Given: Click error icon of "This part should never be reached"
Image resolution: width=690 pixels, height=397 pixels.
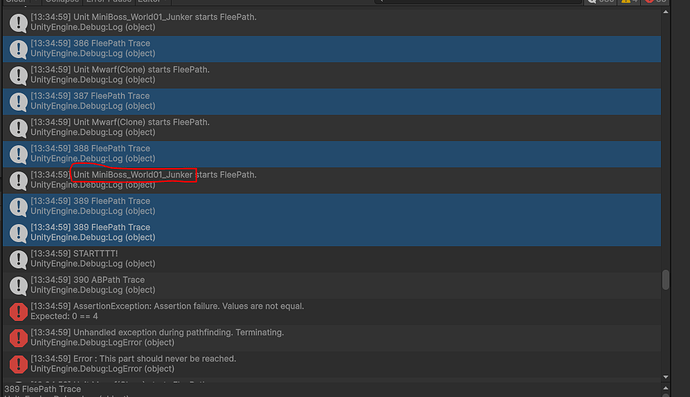Looking at the screenshot, I should [18, 364].
